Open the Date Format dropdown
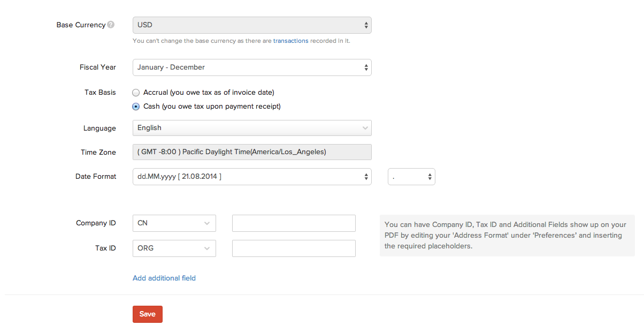The image size is (644, 333). coord(251,177)
